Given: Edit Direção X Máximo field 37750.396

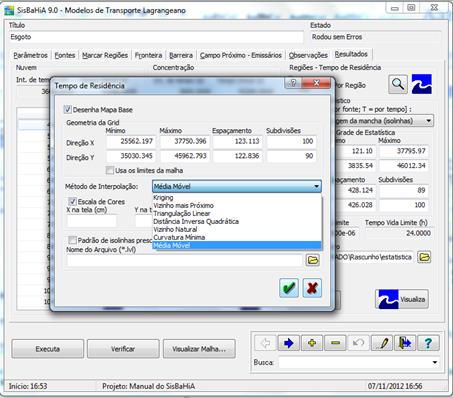Looking at the screenshot, I should pos(185,141).
